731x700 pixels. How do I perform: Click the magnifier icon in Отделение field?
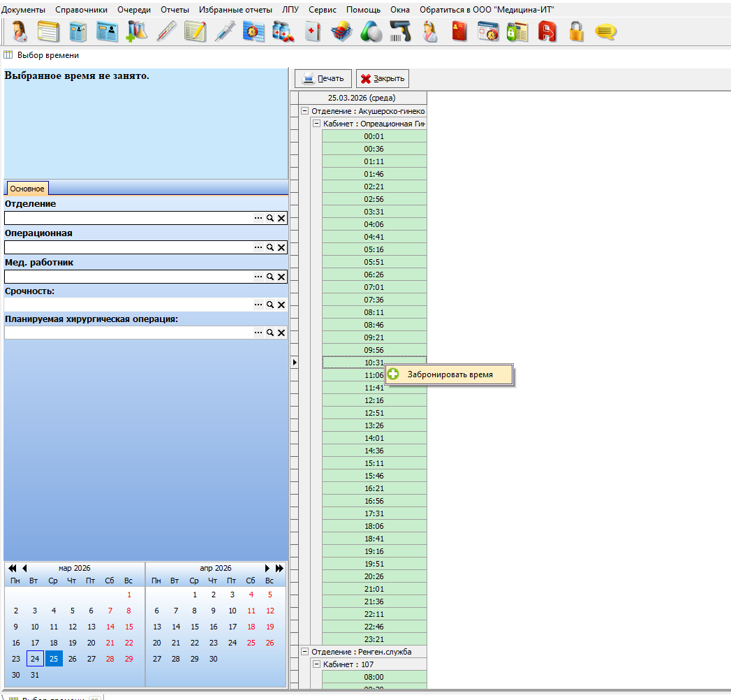pos(270,218)
